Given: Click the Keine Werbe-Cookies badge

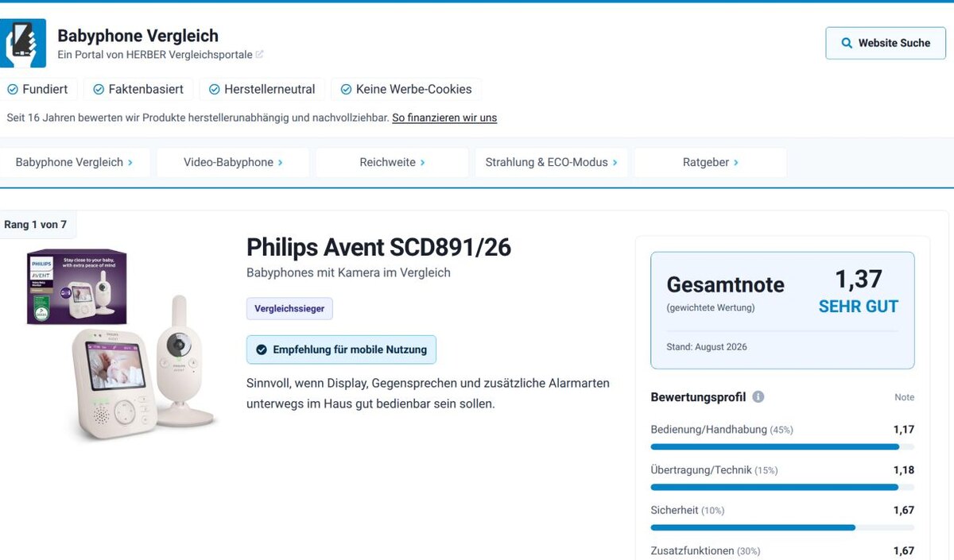Looking at the screenshot, I should pos(406,89).
